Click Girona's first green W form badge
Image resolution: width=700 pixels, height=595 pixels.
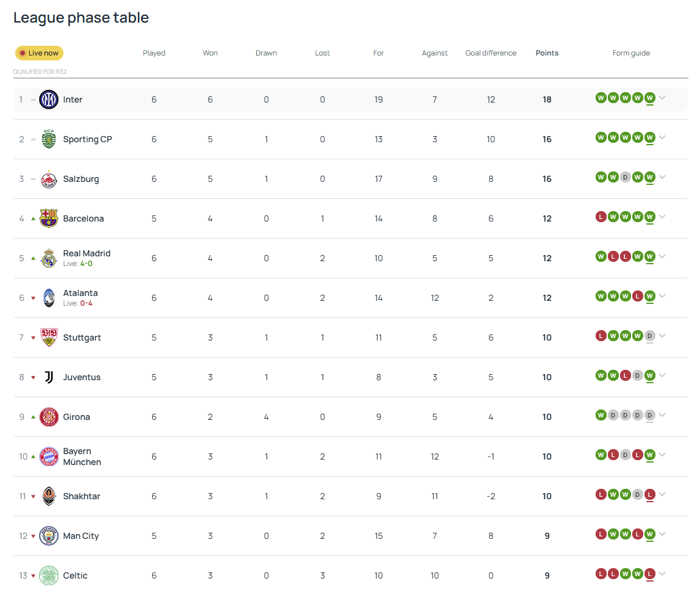(x=601, y=415)
